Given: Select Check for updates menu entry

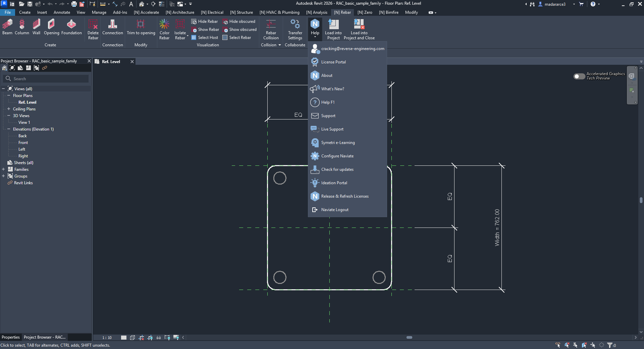Looking at the screenshot, I should (x=337, y=169).
